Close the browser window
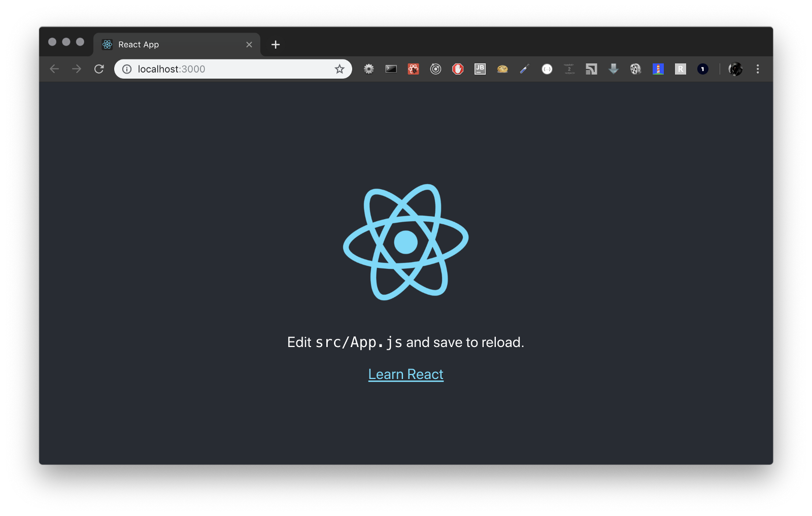The width and height of the screenshot is (812, 516). pyautogui.click(x=52, y=42)
